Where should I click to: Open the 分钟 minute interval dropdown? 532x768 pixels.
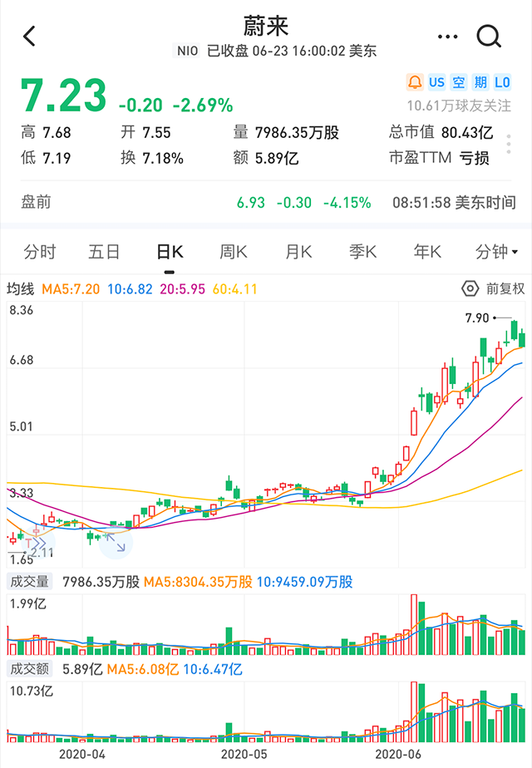coord(496,252)
